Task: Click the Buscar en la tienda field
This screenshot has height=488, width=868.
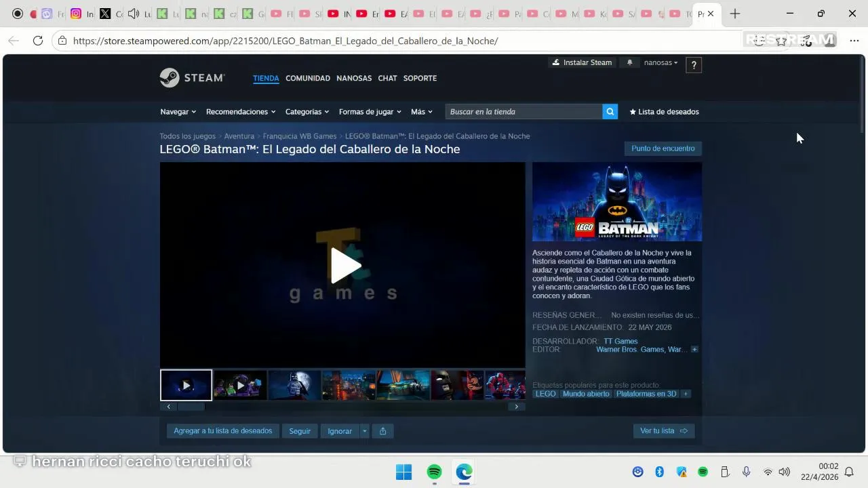Action: (x=524, y=112)
